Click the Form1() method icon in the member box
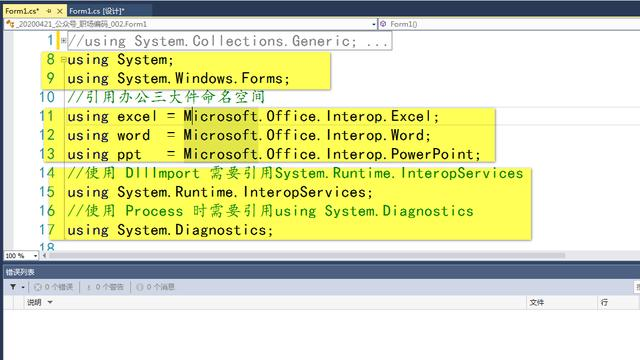 pos(383,24)
